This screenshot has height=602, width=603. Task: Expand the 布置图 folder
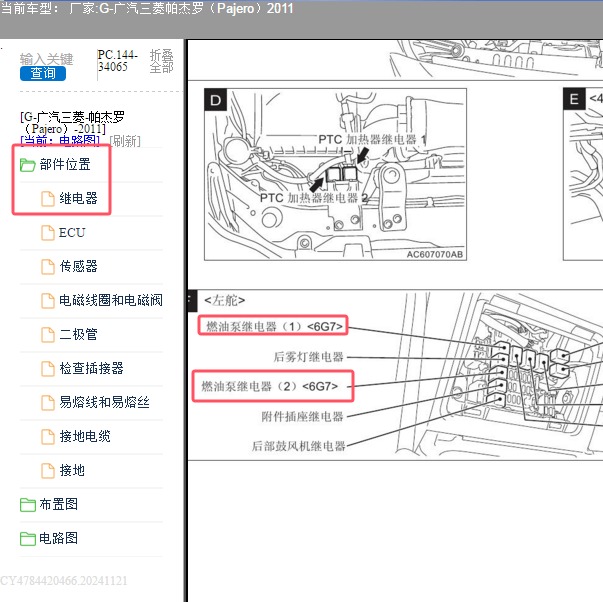58,504
